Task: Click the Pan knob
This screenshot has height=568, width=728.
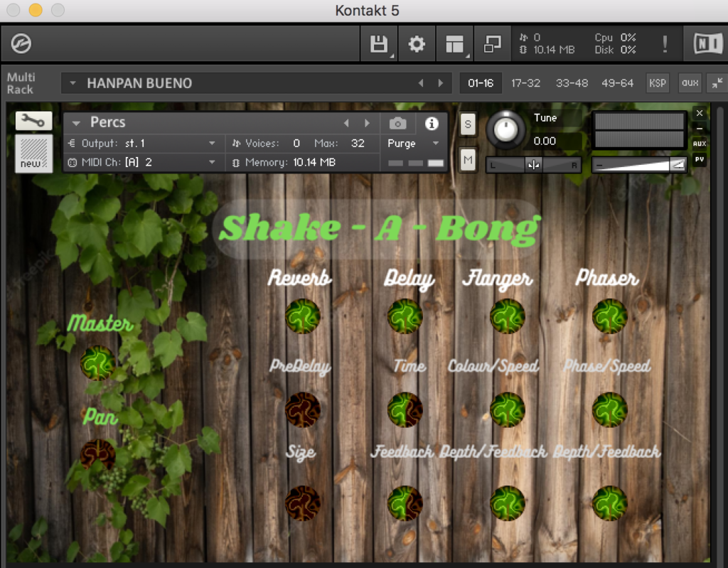Action: pyautogui.click(x=98, y=456)
